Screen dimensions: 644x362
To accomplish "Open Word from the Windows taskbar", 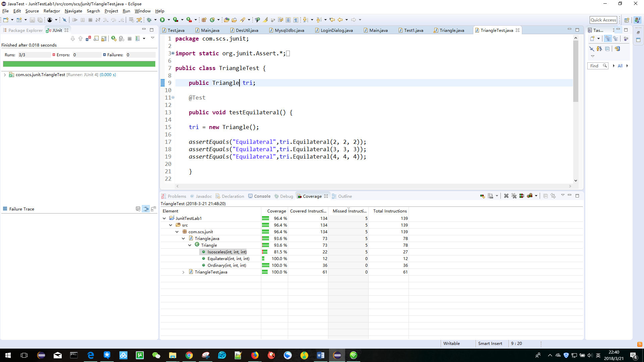I will click(x=320, y=355).
